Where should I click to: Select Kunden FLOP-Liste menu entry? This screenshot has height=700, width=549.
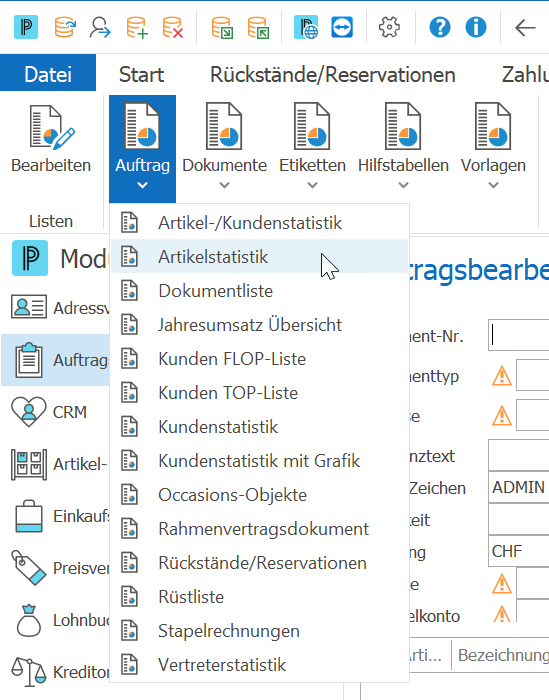[x=259, y=358]
